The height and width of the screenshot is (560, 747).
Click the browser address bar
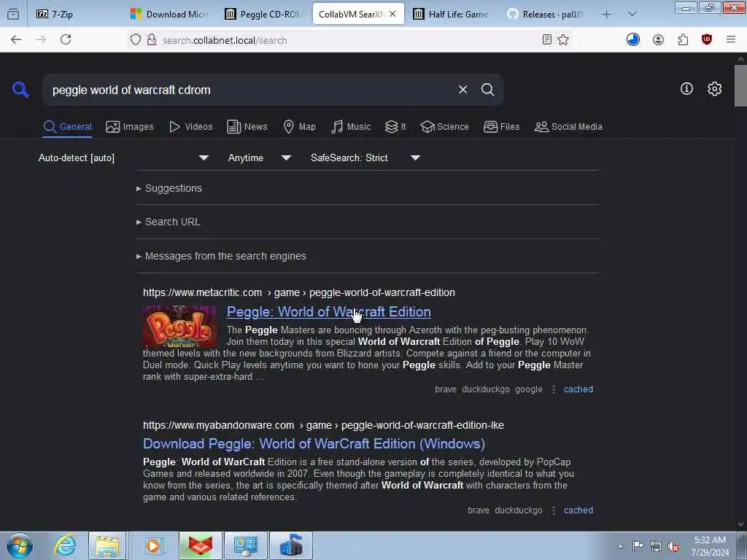[350, 40]
